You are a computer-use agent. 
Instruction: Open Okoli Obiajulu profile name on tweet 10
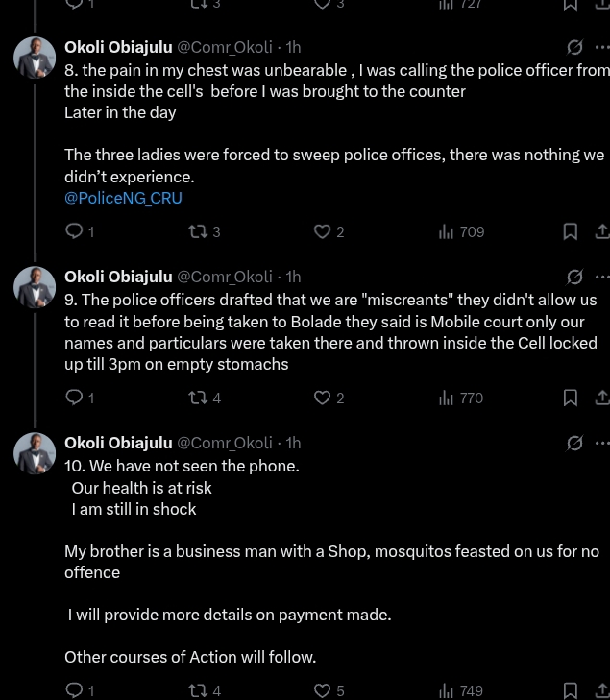118,443
